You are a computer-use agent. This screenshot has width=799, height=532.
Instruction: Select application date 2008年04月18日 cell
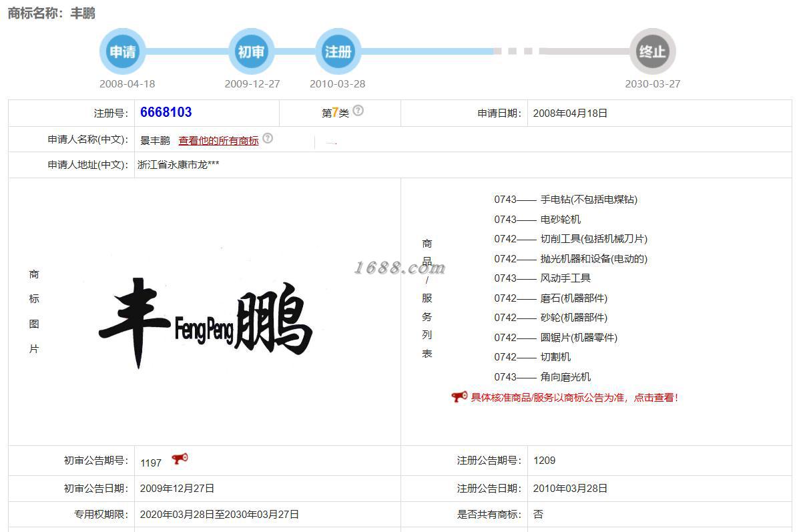570,113
